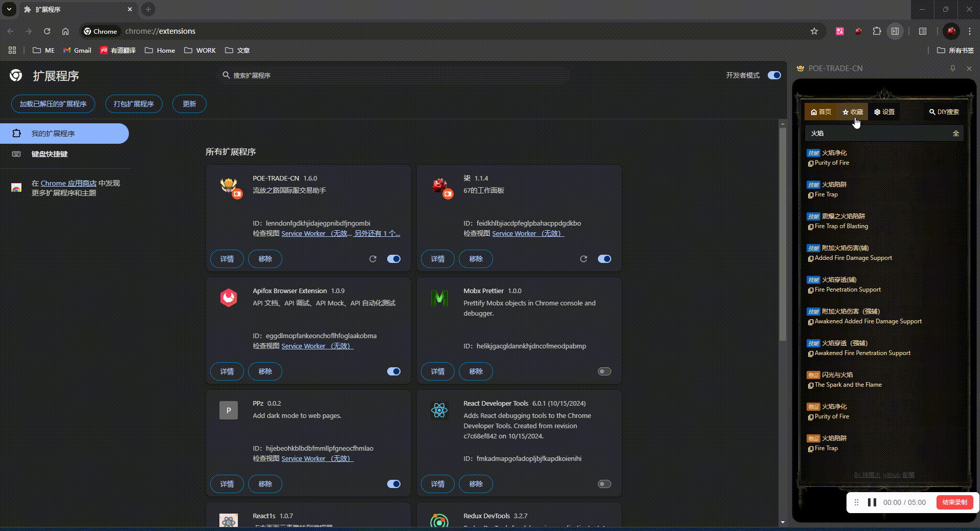Open the 有道翻译 bookmark

point(118,50)
